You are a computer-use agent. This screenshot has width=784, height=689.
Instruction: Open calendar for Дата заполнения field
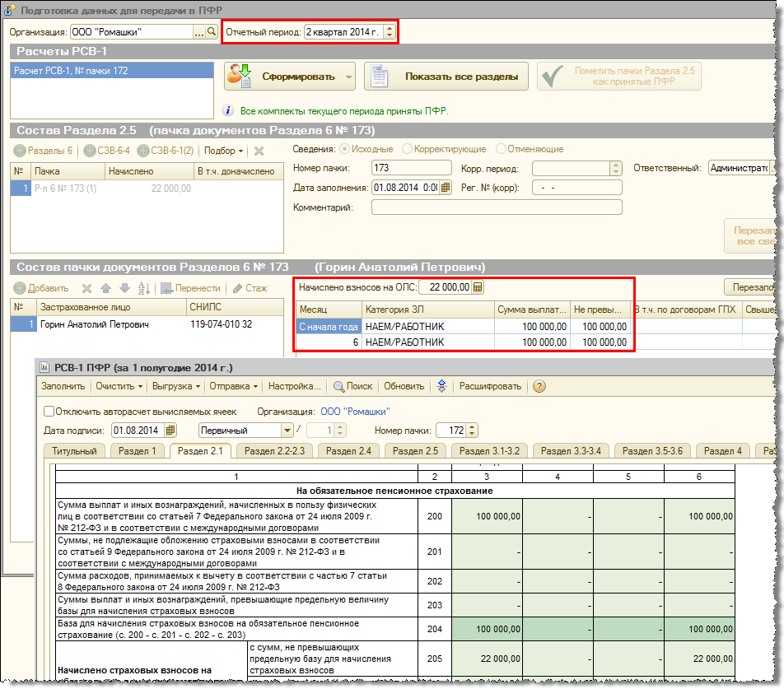pyautogui.click(x=446, y=187)
